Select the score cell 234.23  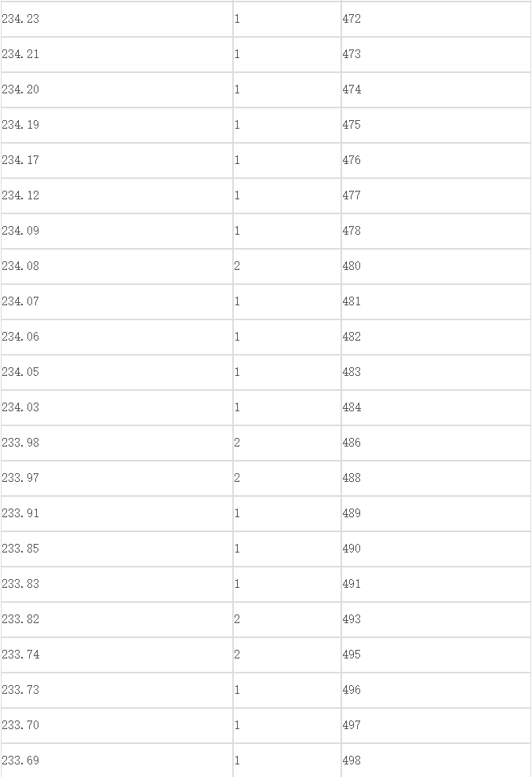tap(117, 19)
